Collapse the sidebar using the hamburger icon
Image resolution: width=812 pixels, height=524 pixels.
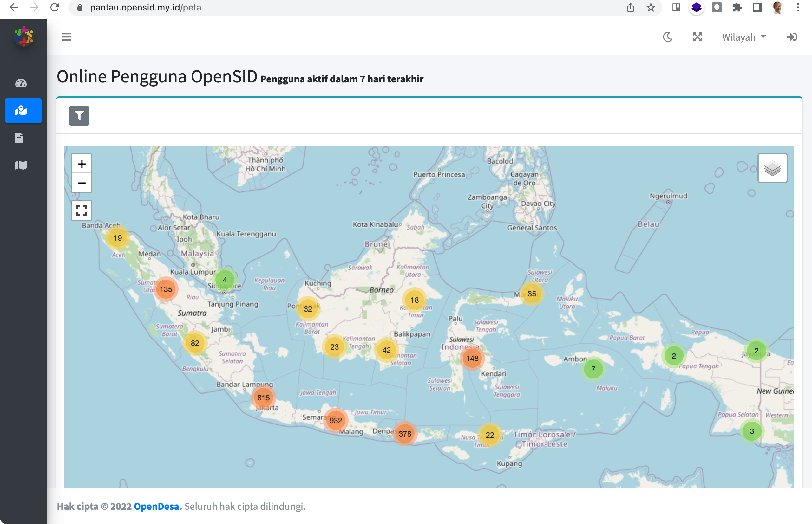(x=66, y=37)
